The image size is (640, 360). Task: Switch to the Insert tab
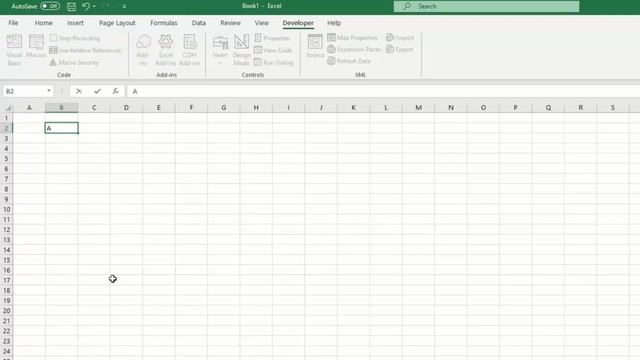pyautogui.click(x=76, y=23)
